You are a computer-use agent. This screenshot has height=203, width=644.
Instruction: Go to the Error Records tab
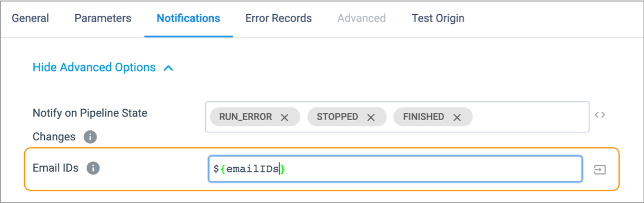click(x=279, y=18)
